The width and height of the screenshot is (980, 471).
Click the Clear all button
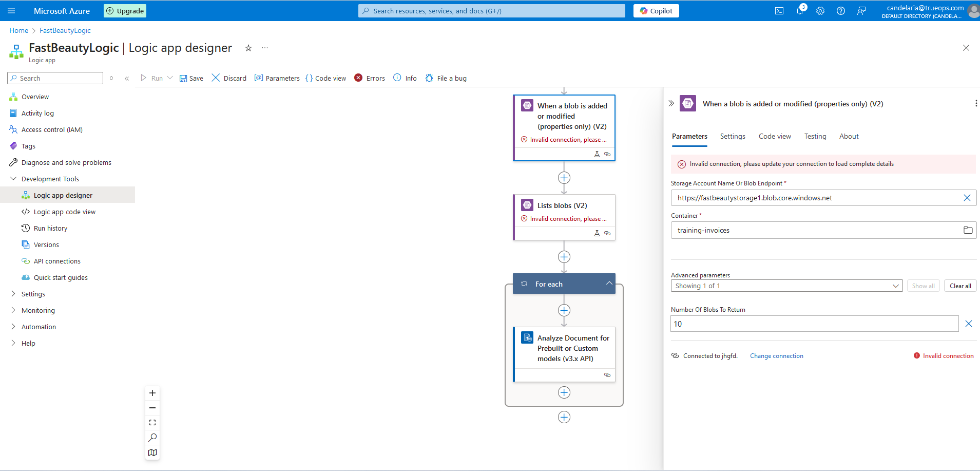(x=960, y=286)
